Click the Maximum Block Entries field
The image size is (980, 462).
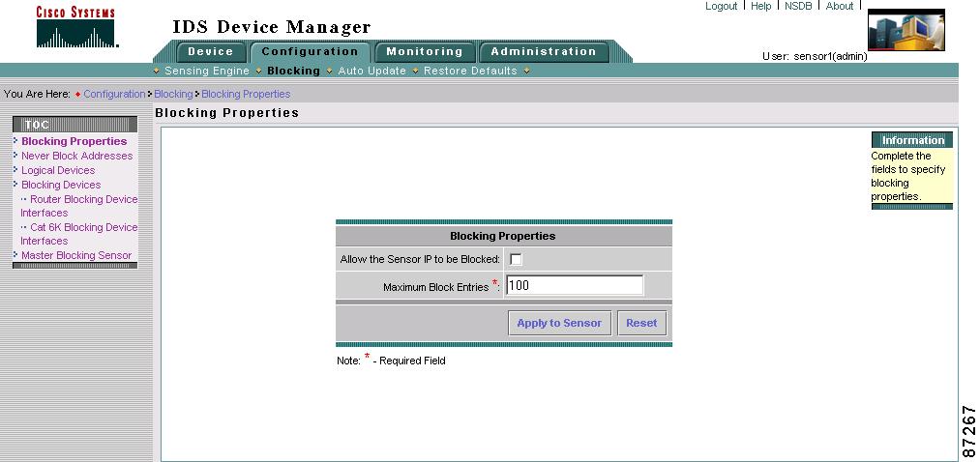click(575, 285)
